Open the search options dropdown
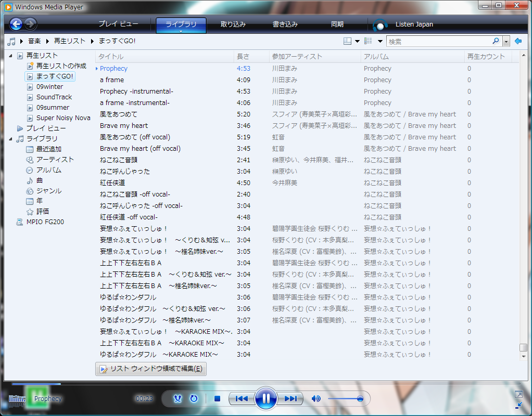Viewport: 532px width, 416px height. 506,42
